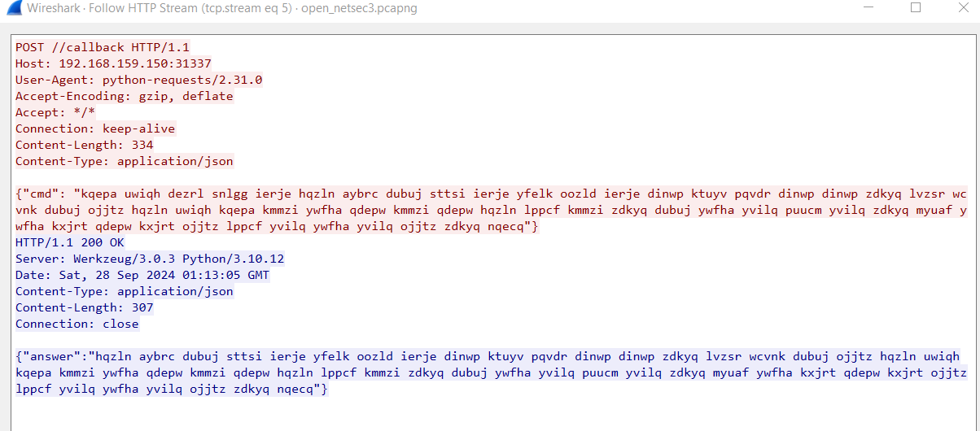980x431 pixels.
Task: Minimize the Follow HTTP Stream window
Action: [868, 8]
